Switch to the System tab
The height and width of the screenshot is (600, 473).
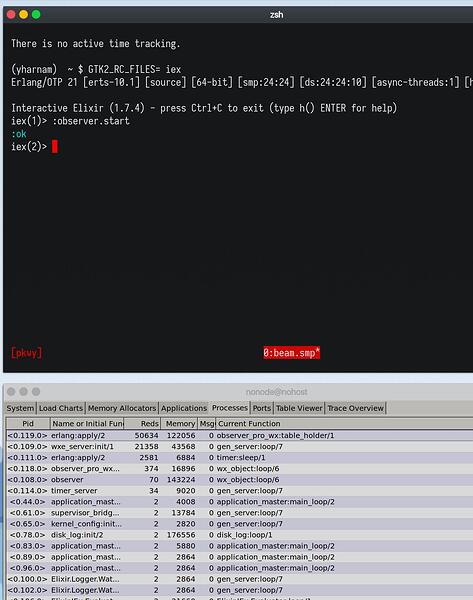tap(20, 408)
